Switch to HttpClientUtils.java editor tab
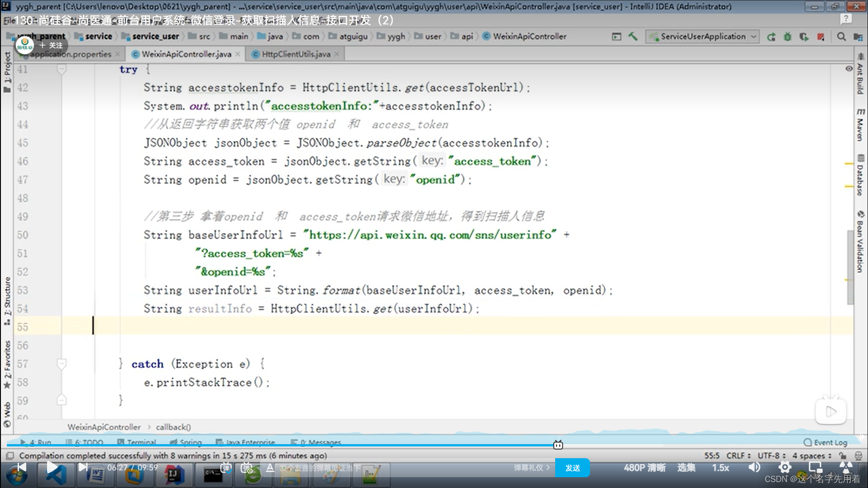 click(296, 54)
